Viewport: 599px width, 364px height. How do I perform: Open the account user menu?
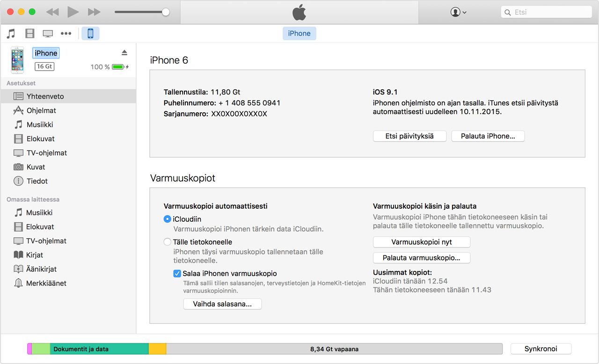(x=458, y=12)
